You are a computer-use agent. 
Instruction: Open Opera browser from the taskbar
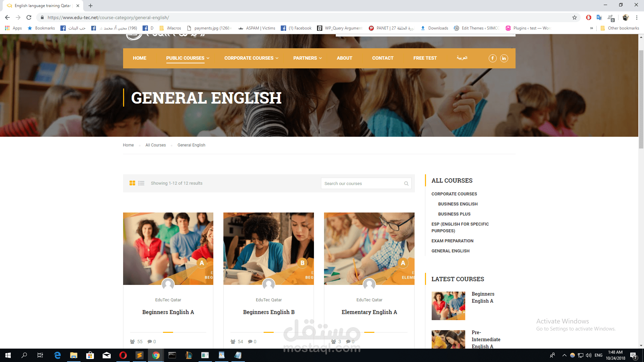(x=123, y=355)
